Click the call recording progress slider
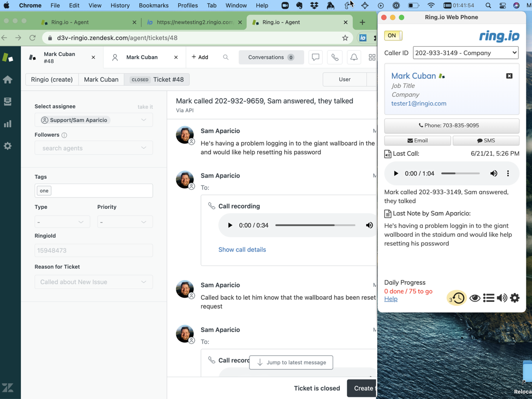This screenshot has width=532, height=399. point(315,225)
